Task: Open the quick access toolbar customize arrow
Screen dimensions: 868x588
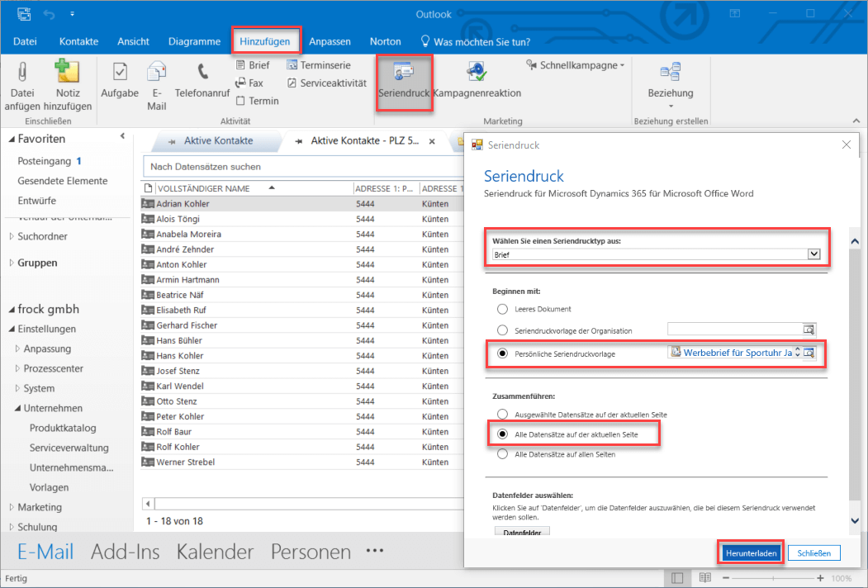Action: (x=72, y=14)
